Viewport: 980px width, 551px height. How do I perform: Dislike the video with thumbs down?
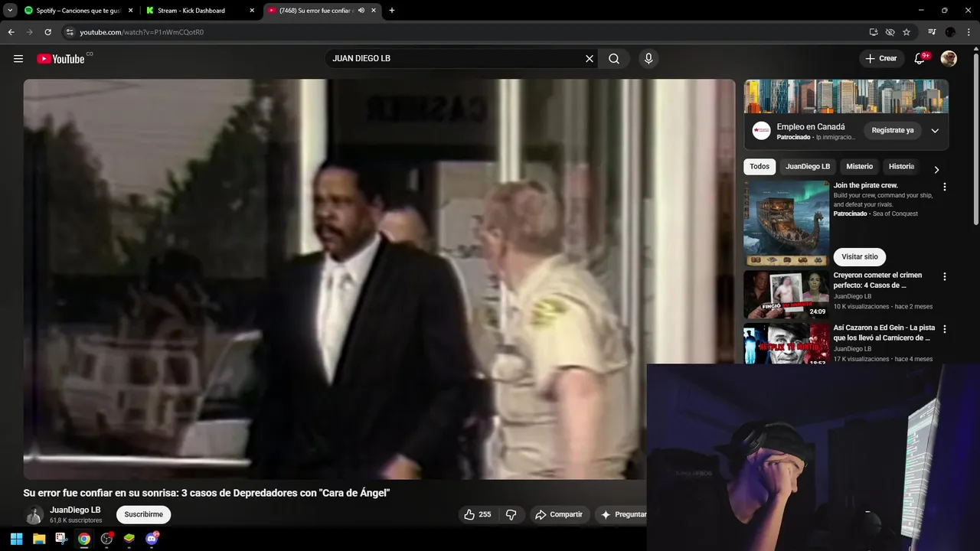pyautogui.click(x=511, y=515)
